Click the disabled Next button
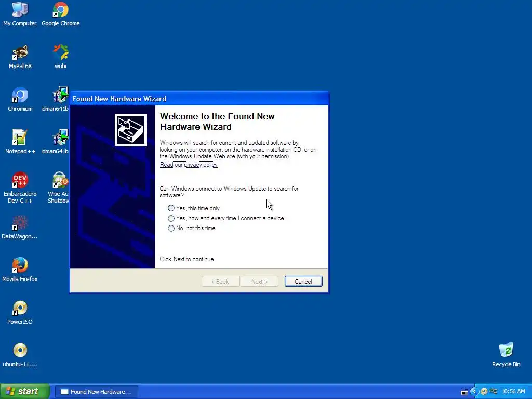This screenshot has width=532, height=399. click(259, 281)
